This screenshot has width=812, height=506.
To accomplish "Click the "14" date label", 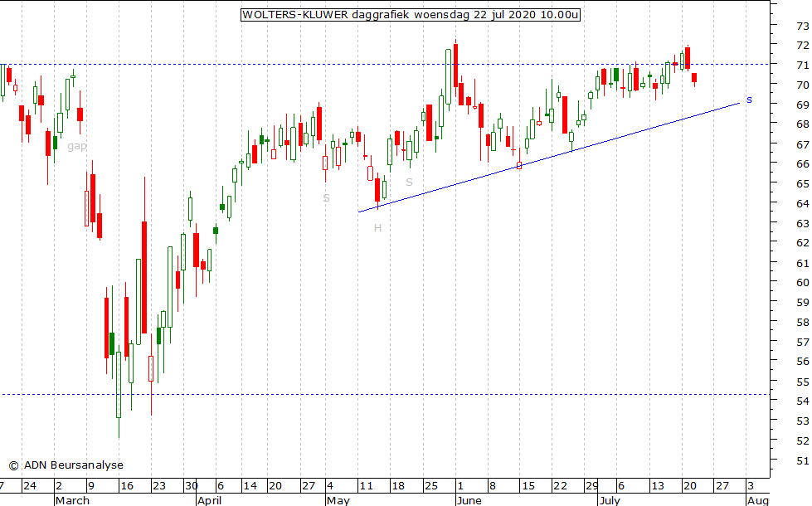I will 250,486.
